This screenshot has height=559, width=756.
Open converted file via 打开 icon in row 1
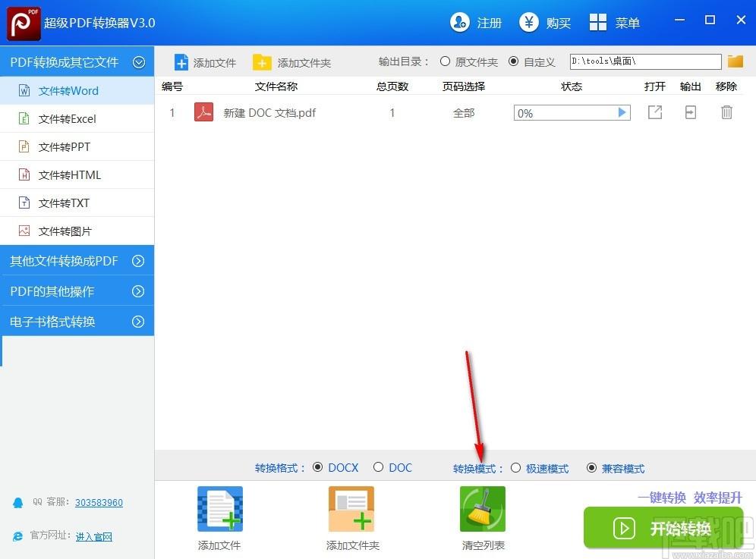[655, 112]
